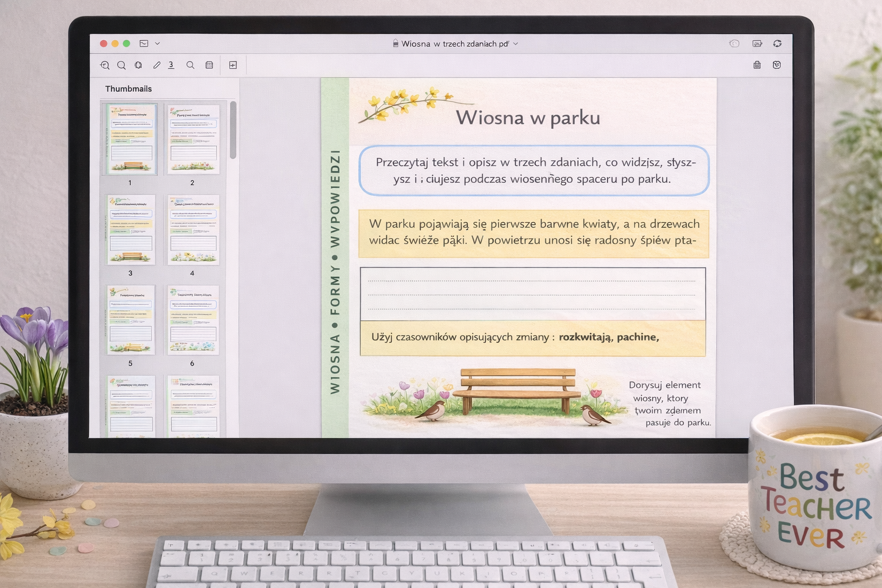
Task: Click the underlined 3 toolbar icon
Action: [x=171, y=65]
